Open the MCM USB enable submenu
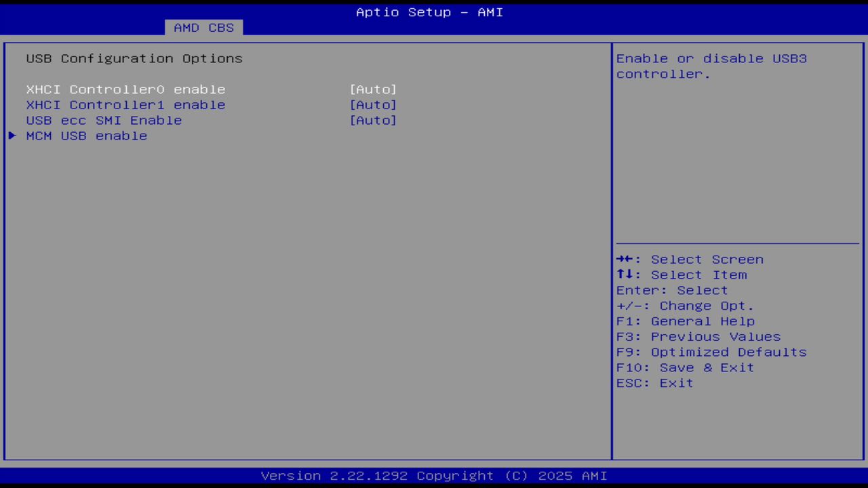Viewport: 868px width, 488px height. point(87,136)
